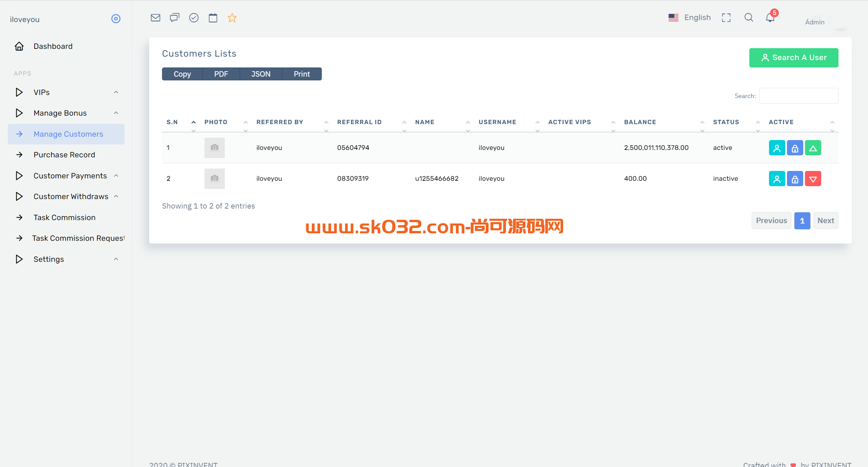Sort table by Photo column

pyautogui.click(x=226, y=122)
